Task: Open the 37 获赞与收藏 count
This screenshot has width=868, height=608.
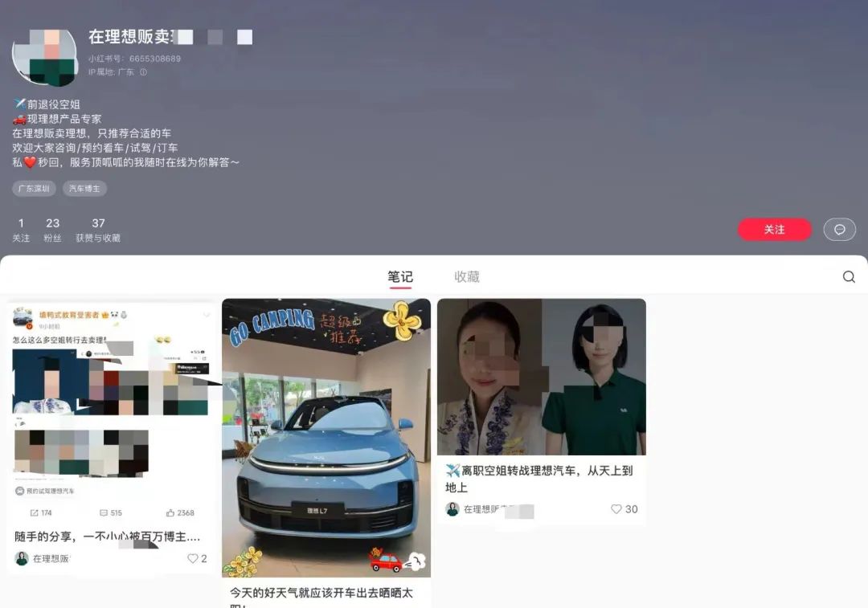Action: pyautogui.click(x=98, y=231)
